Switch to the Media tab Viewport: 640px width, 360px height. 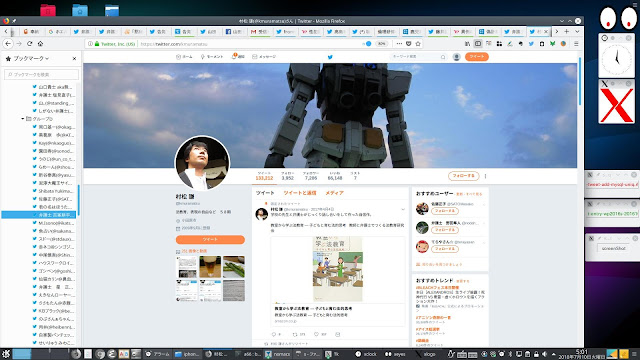pos(334,193)
